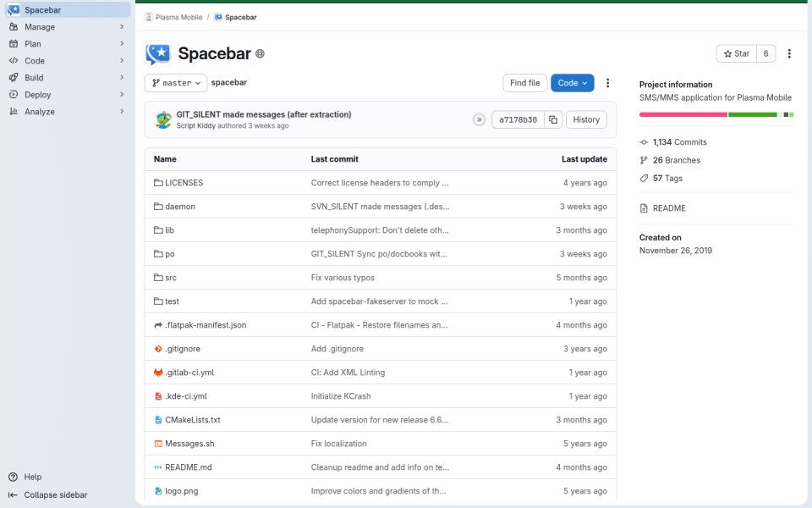The image size is (812, 508).
Task: Click the Manage sidebar icon
Action: 14,27
